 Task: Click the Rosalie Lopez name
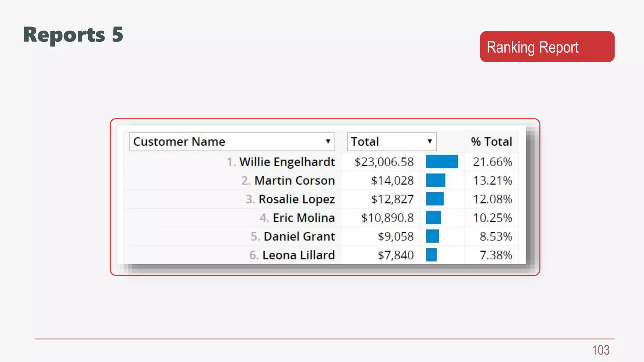296,199
